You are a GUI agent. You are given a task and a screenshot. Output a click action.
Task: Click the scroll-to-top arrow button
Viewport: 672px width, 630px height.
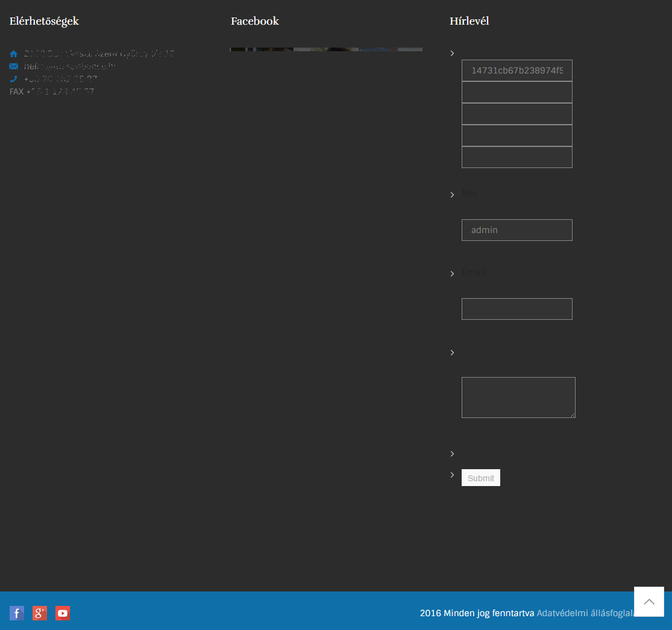[649, 602]
